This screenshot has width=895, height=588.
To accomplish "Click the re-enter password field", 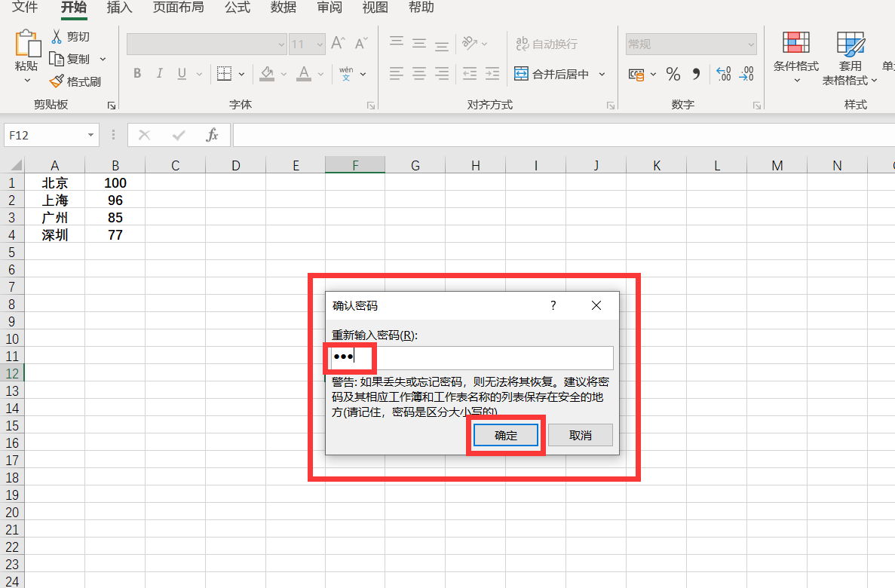I will click(x=472, y=357).
